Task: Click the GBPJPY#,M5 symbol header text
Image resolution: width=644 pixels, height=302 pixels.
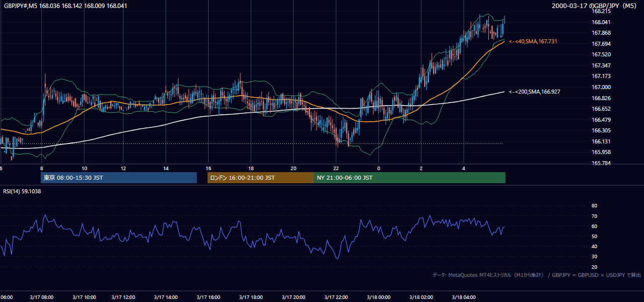Action: click(65, 6)
